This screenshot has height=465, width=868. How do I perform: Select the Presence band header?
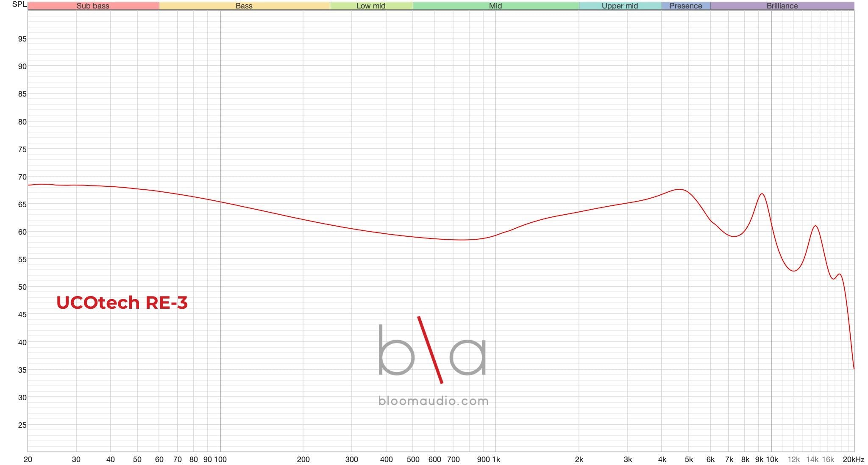pos(686,6)
